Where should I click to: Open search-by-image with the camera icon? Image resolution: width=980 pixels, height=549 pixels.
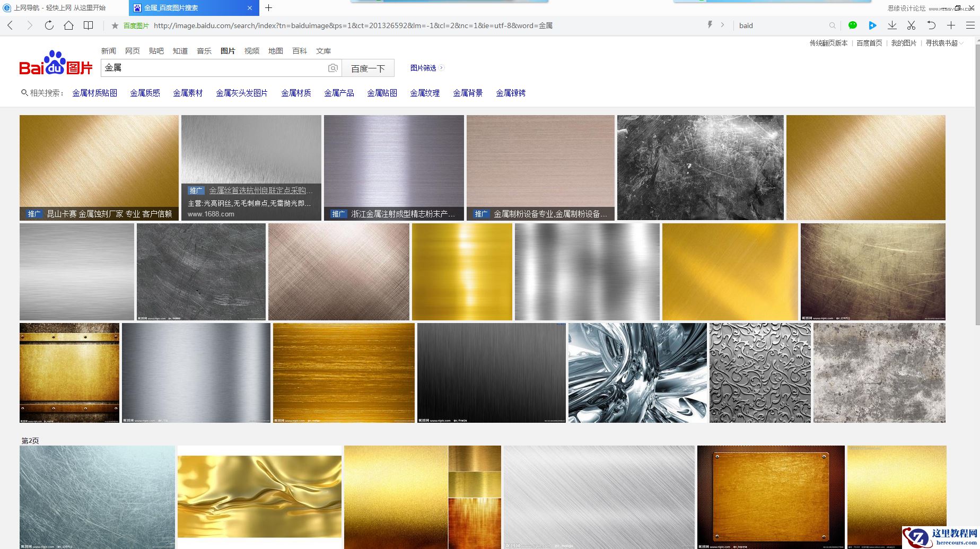pos(332,68)
